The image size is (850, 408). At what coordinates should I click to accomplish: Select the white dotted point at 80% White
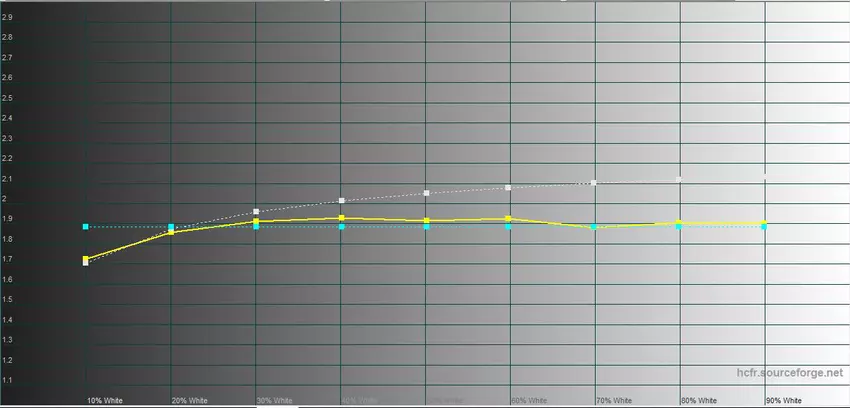(x=679, y=180)
